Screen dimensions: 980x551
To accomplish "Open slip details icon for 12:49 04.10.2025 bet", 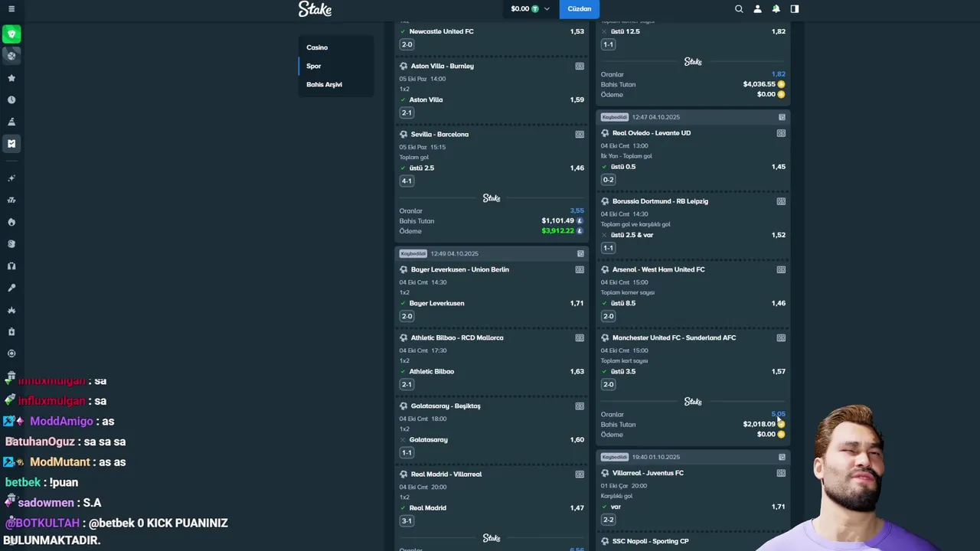I will (580, 253).
